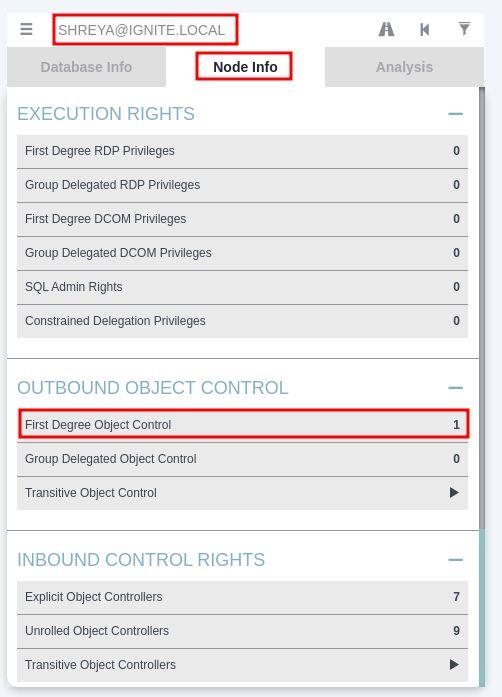Click Group Delegated Object Control row
The width and height of the screenshot is (502, 697).
click(x=242, y=459)
